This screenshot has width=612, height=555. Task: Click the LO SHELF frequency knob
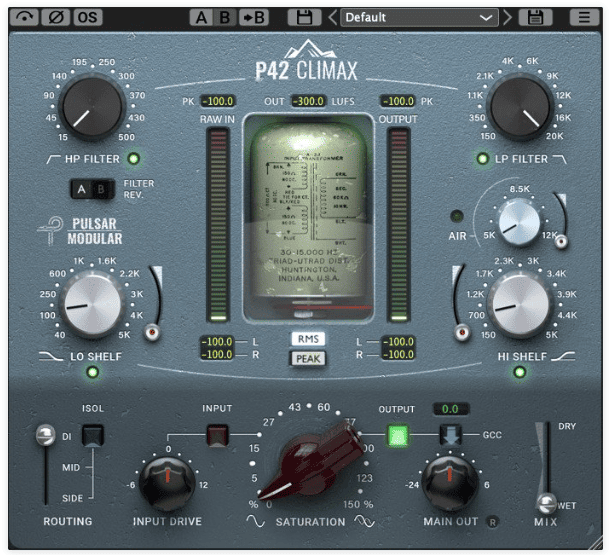pos(93,305)
